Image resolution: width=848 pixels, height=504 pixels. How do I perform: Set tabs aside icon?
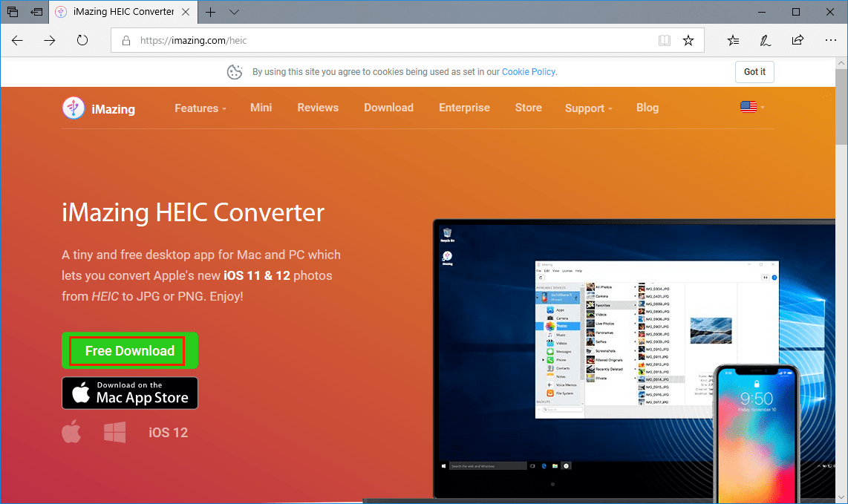pos(36,12)
